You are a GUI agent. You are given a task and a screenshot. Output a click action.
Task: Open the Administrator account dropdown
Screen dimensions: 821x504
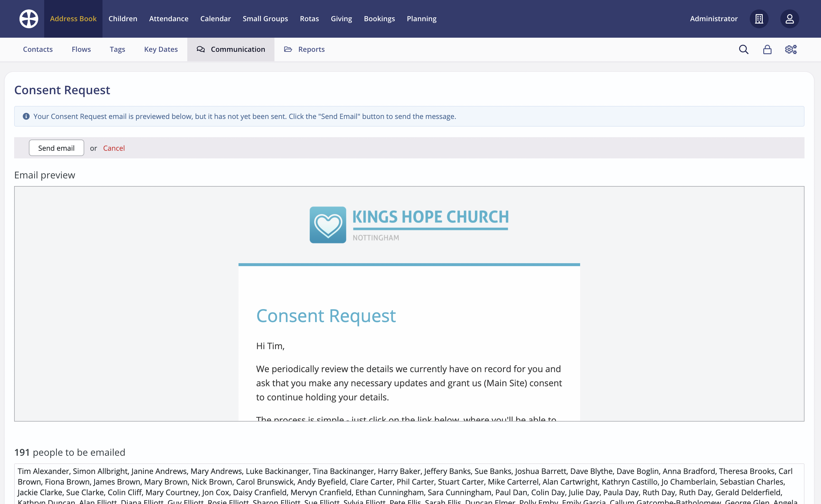(x=713, y=19)
